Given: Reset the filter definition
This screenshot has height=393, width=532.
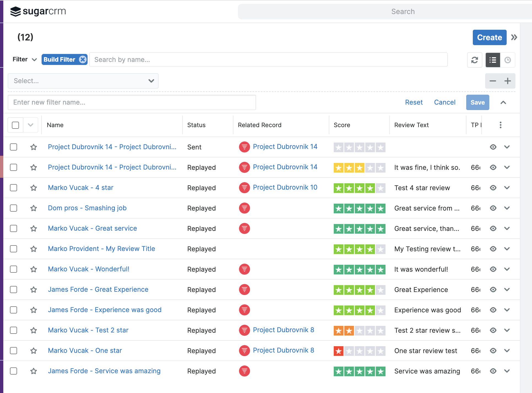Looking at the screenshot, I should pos(414,102).
